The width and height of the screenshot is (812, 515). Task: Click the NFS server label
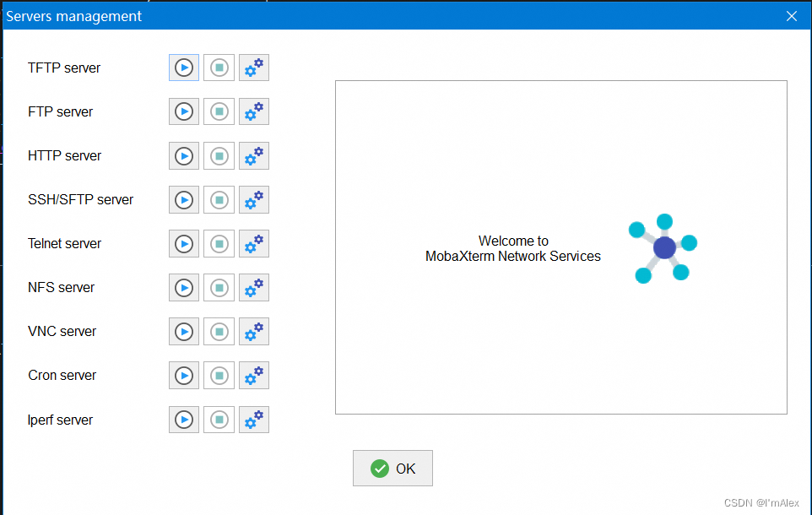61,288
